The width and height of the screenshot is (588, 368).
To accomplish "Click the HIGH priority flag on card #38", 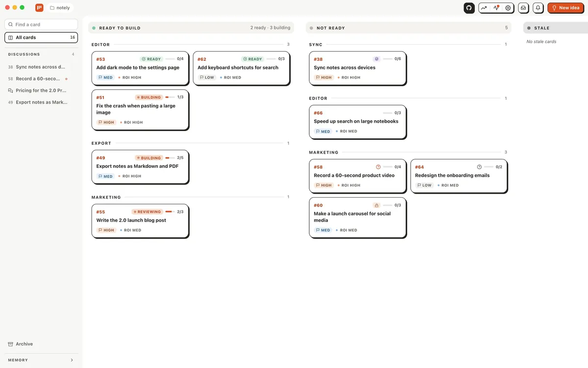I will pos(324,78).
